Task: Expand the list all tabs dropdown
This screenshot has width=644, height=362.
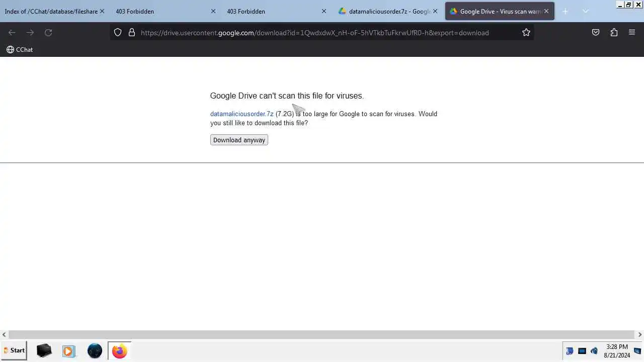Action: [x=585, y=11]
